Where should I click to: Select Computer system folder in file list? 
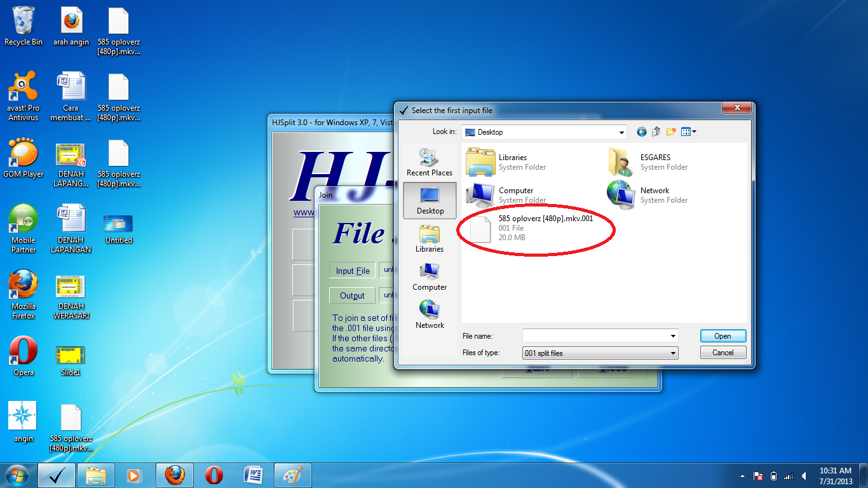[506, 195]
